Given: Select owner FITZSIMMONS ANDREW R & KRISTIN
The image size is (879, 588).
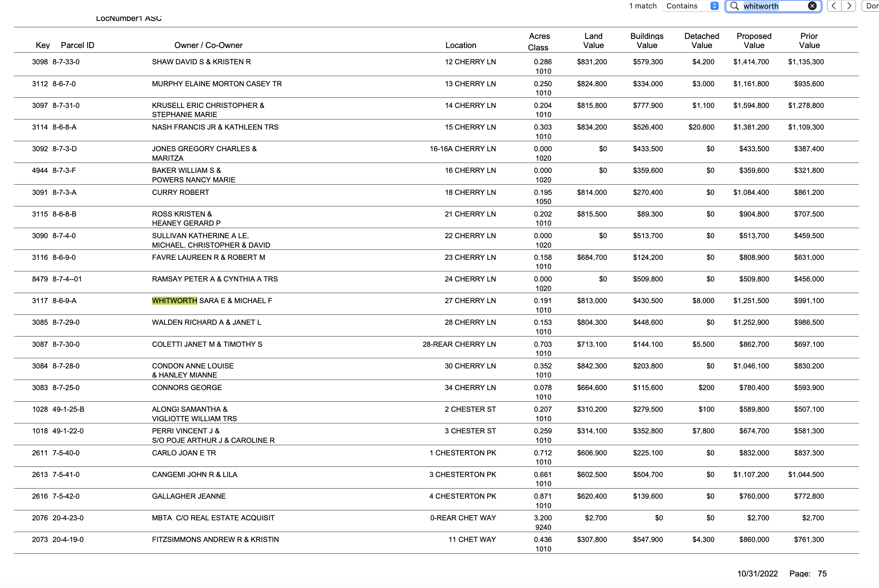Looking at the screenshot, I should [x=215, y=540].
